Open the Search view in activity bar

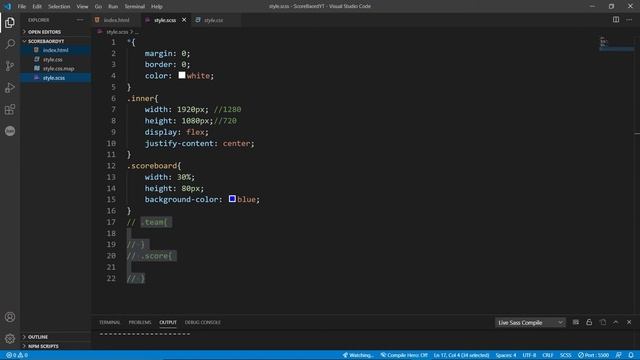coord(10,44)
